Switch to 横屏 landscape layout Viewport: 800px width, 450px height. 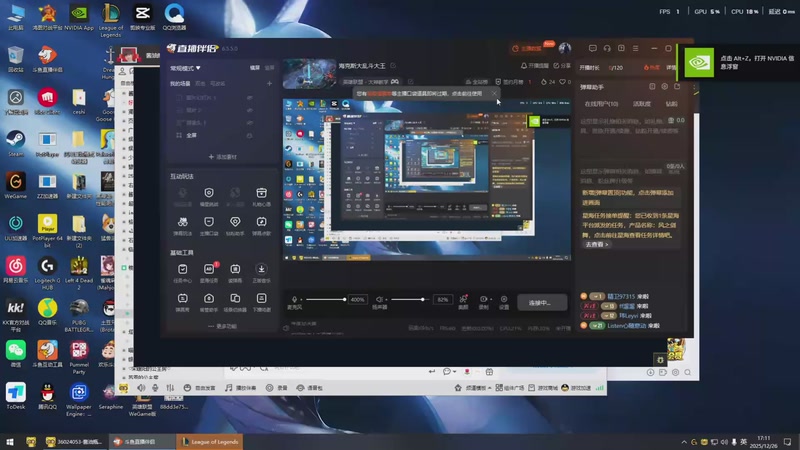pos(255,68)
